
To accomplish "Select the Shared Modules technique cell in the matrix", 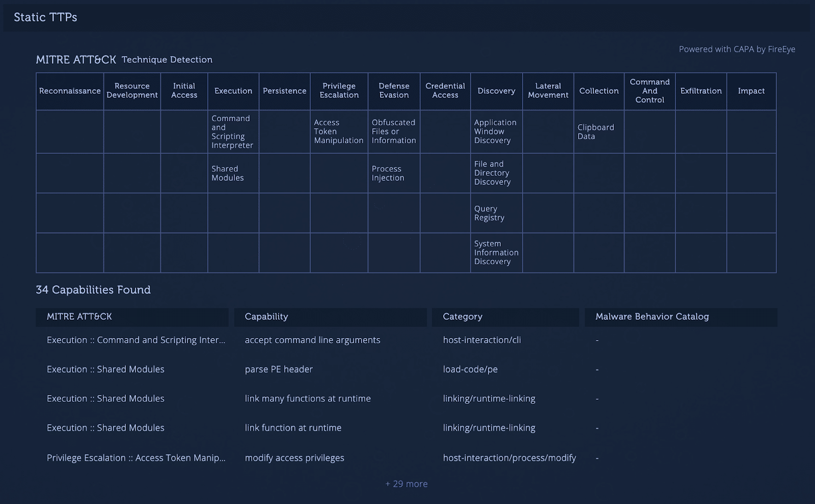I will [x=228, y=174].
